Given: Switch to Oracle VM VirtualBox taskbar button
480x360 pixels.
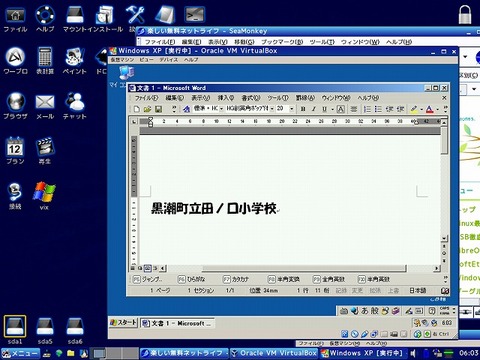Looking at the screenshot, I should pyautogui.click(x=274, y=353).
